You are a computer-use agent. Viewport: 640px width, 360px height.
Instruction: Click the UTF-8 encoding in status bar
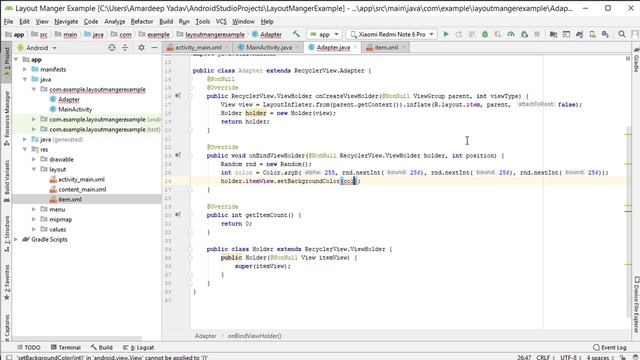point(568,357)
